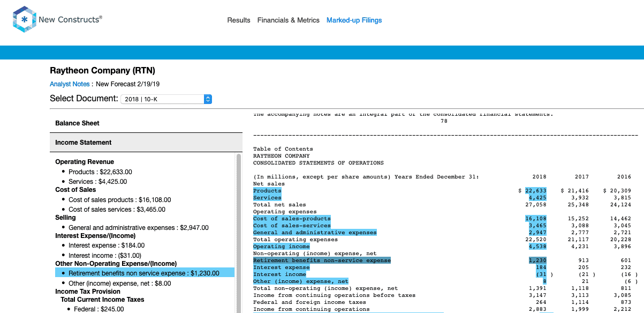Select Services : $4,425.00 in sidebar
644x313 pixels.
[99, 181]
